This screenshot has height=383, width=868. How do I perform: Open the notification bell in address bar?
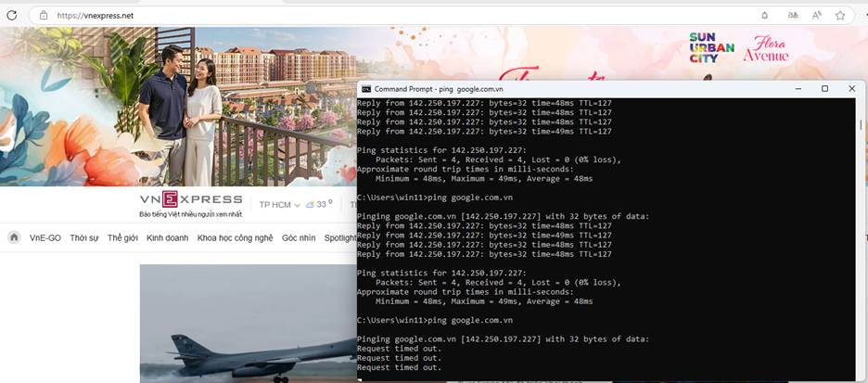764,16
